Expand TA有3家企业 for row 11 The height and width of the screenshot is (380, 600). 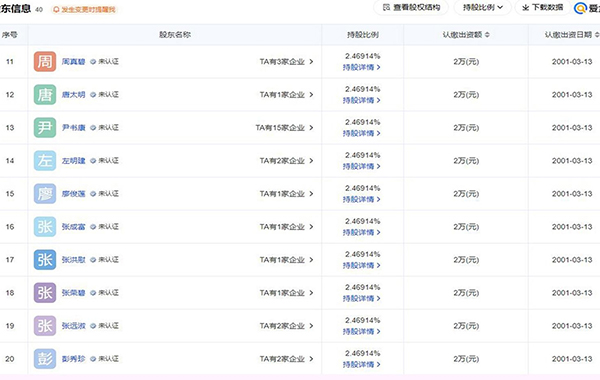pyautogui.click(x=286, y=62)
